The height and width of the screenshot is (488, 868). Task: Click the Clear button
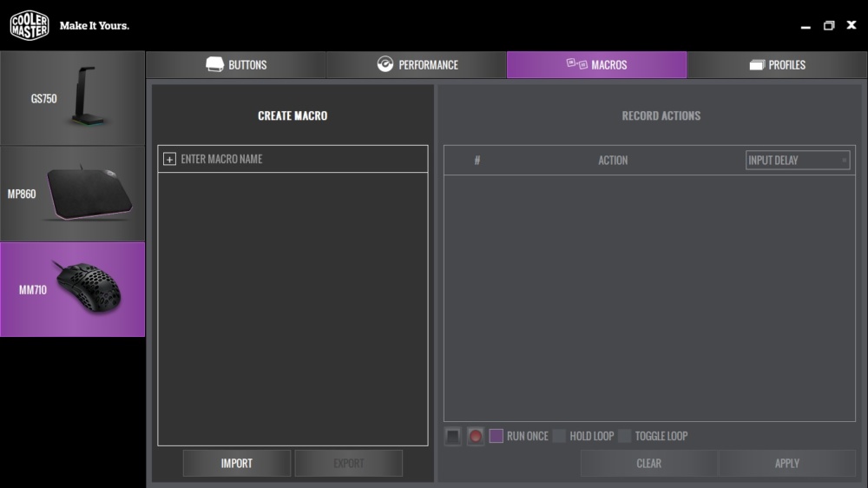(x=648, y=463)
